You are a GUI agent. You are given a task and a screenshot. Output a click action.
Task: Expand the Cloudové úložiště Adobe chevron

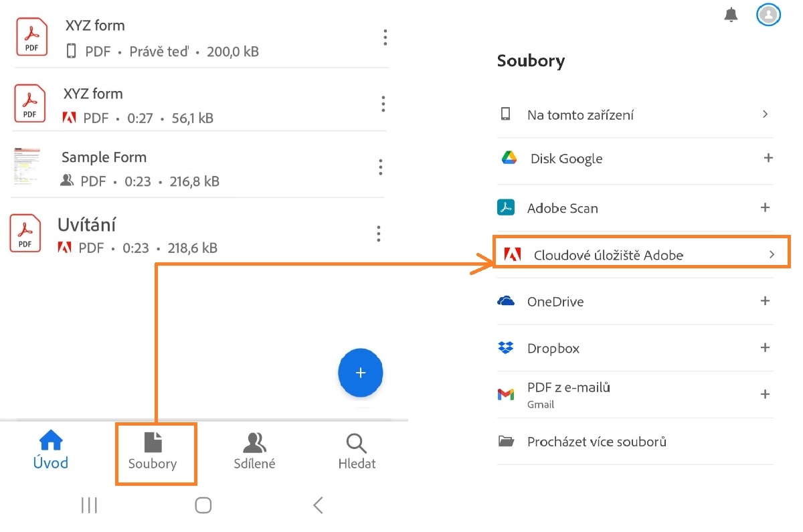(772, 254)
